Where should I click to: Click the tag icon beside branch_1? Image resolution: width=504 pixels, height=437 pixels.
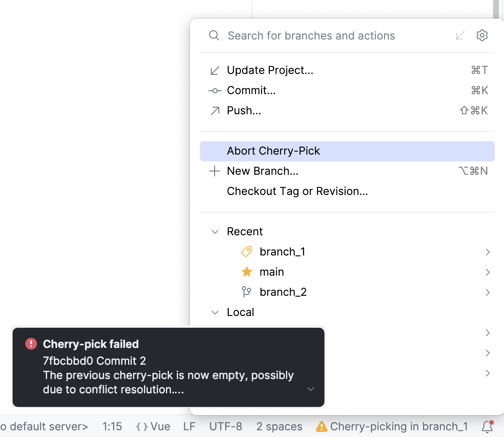pyautogui.click(x=246, y=251)
